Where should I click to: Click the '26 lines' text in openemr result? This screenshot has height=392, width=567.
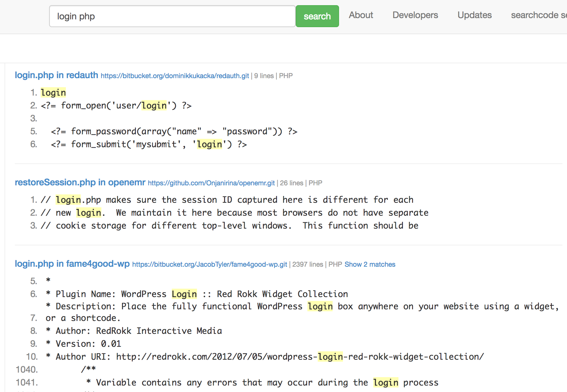point(292,183)
